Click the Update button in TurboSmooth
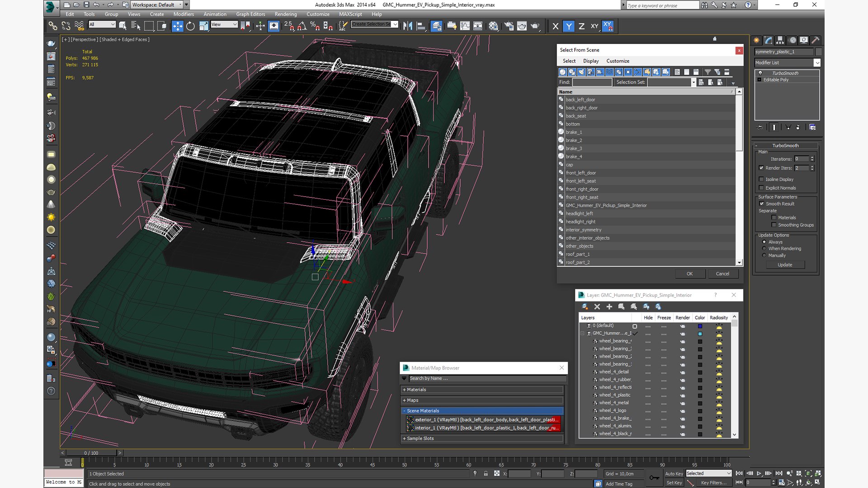868x488 pixels. (785, 265)
